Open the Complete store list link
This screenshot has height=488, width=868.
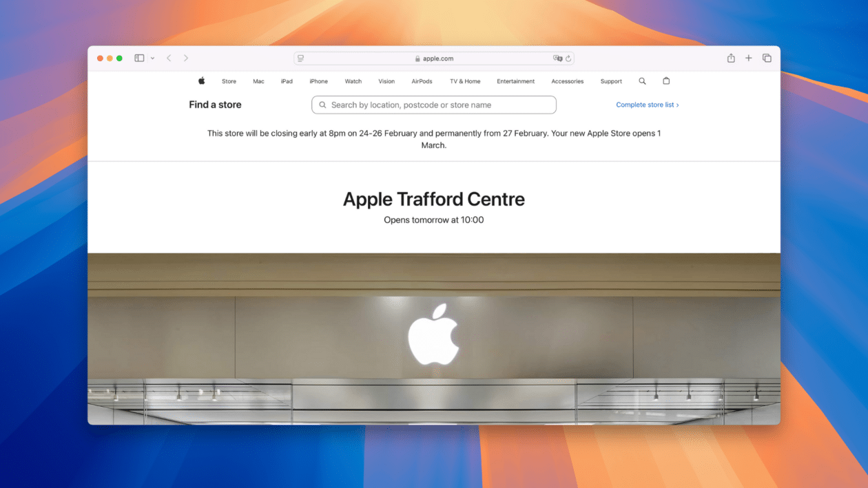tap(648, 105)
